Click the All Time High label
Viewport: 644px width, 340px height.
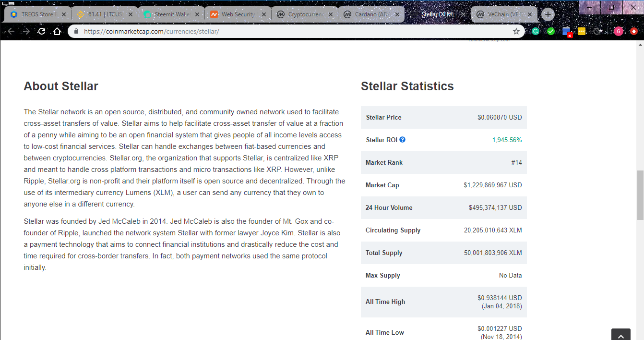tap(385, 302)
